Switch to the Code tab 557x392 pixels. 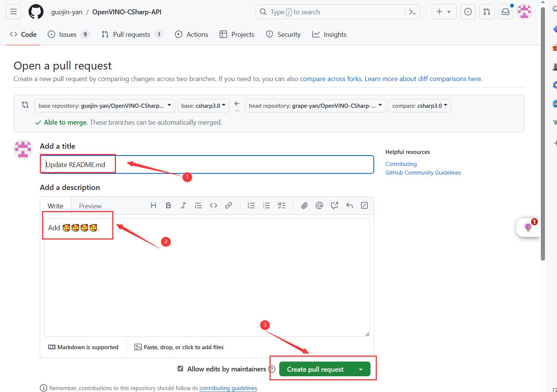tap(23, 34)
